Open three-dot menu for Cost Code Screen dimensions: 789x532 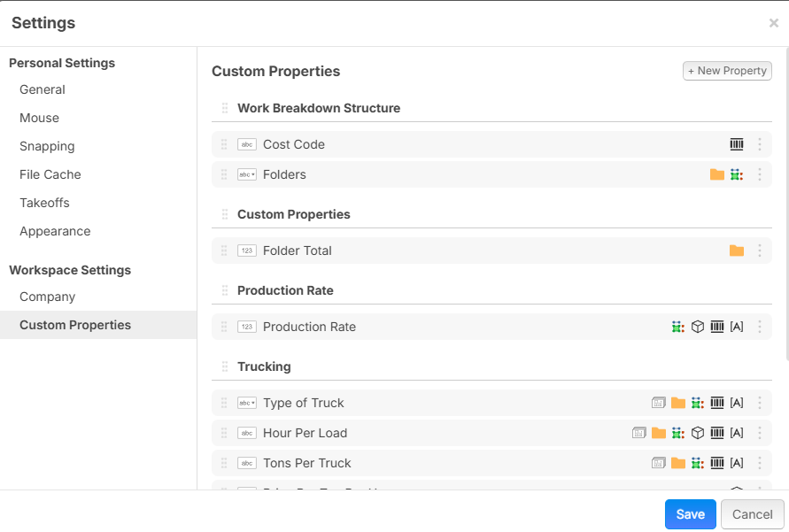pos(759,144)
